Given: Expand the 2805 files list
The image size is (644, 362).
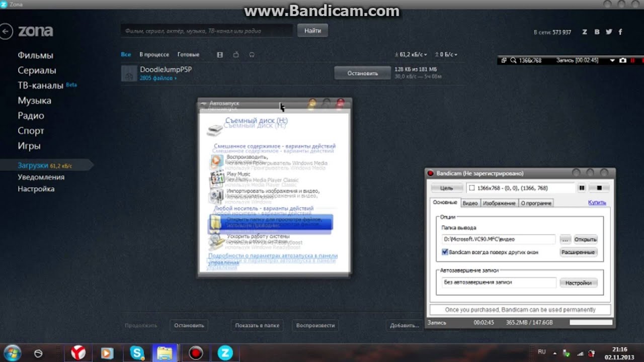Looking at the screenshot, I should pos(158,78).
